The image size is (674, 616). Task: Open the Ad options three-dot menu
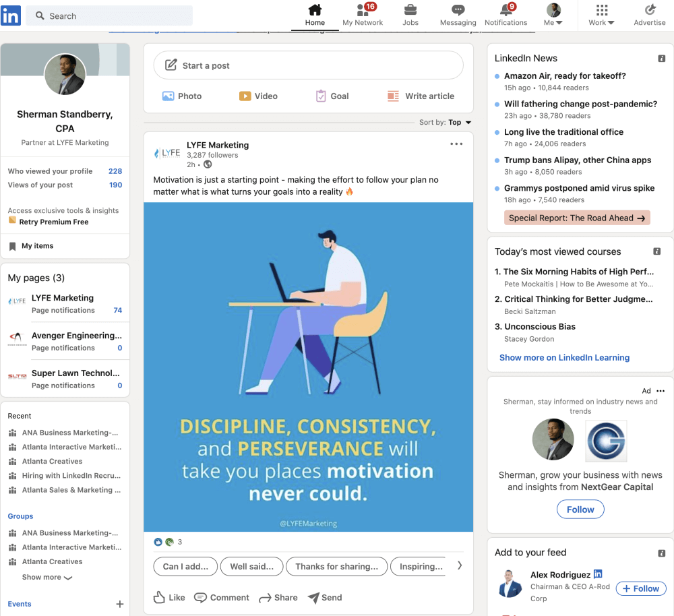point(661,391)
